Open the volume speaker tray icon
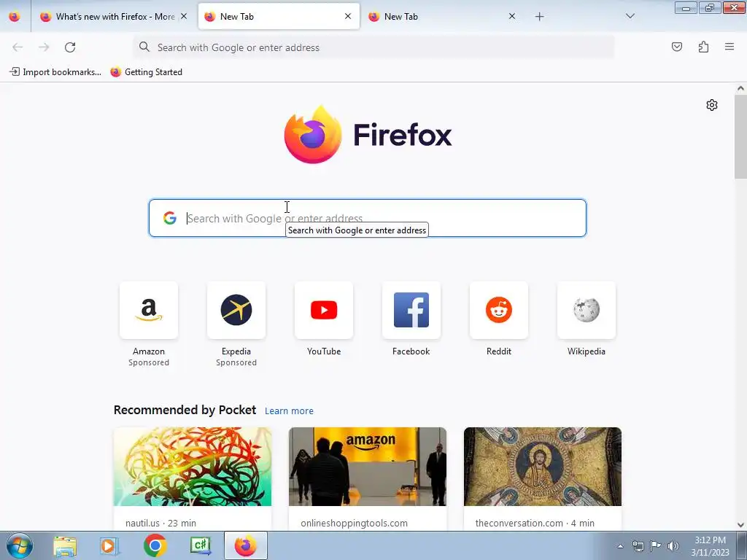747x560 pixels. pyautogui.click(x=673, y=546)
